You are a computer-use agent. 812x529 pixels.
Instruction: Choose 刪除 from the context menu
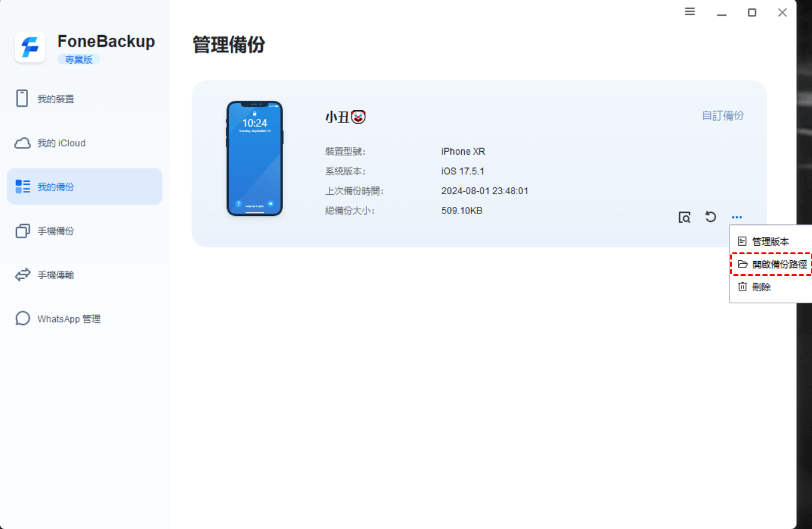(x=771, y=287)
